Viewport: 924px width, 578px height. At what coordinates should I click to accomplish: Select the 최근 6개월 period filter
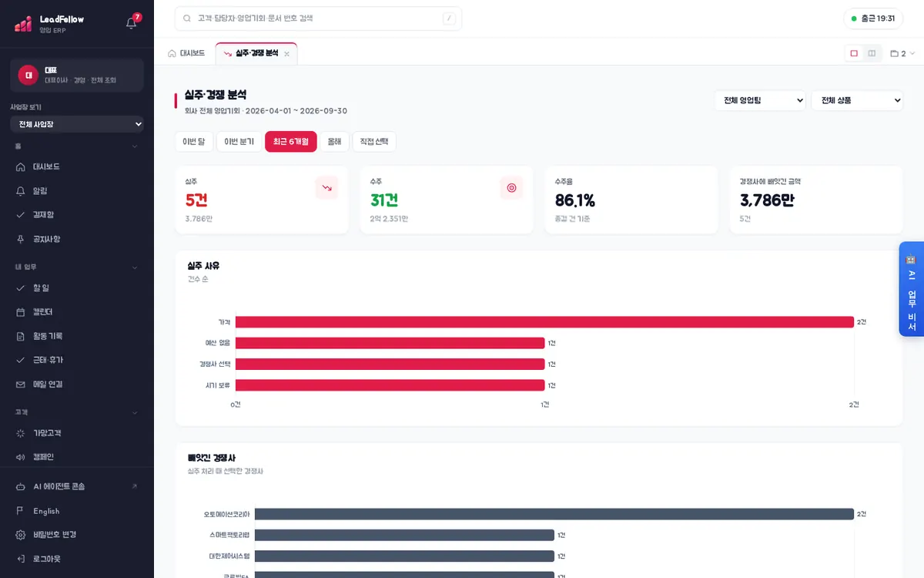coord(291,142)
